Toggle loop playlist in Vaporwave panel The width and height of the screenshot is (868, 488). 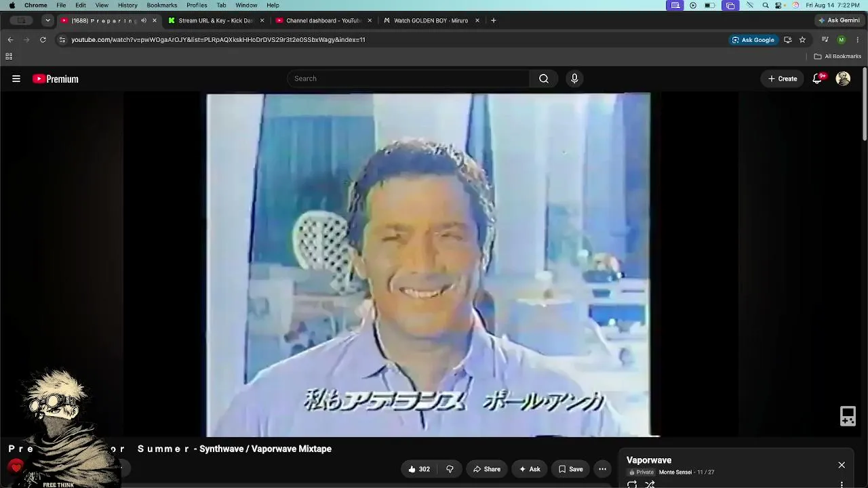(x=632, y=484)
